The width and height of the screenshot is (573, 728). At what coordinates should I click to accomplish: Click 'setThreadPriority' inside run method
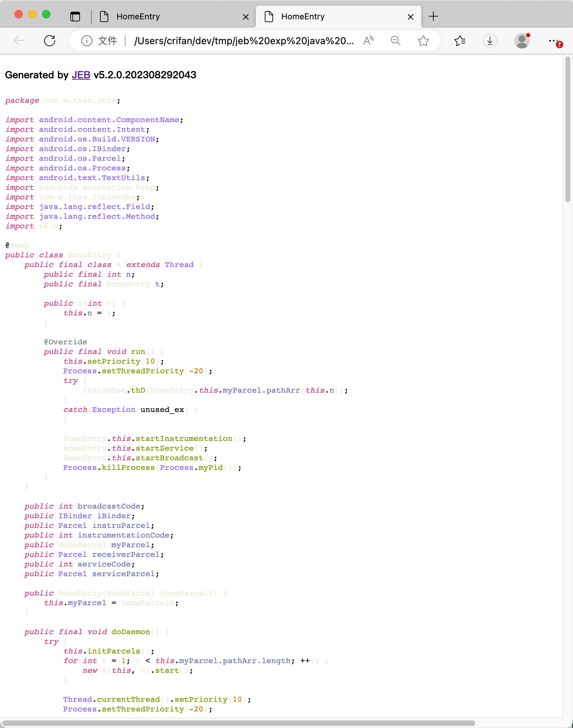point(143,371)
